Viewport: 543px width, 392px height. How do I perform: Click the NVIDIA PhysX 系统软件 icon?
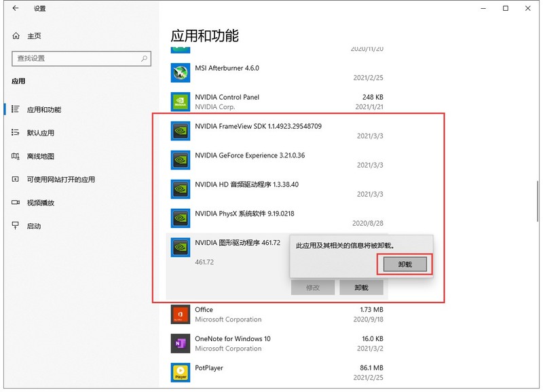coord(181,217)
